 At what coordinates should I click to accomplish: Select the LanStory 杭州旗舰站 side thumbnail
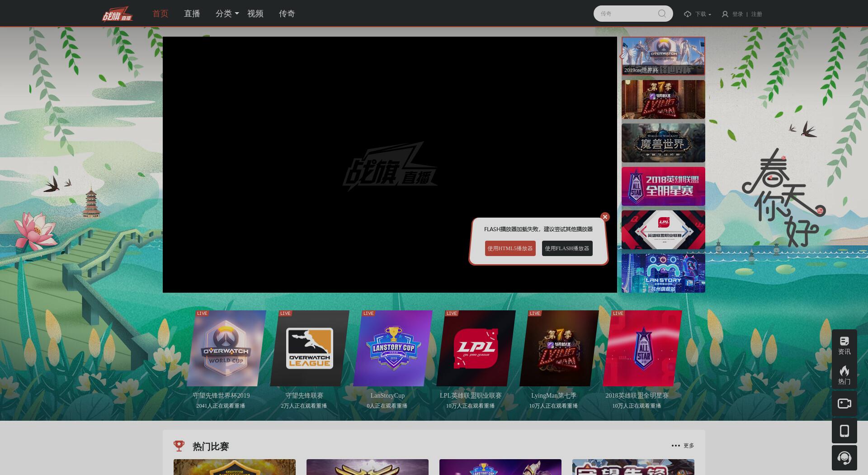click(x=663, y=273)
